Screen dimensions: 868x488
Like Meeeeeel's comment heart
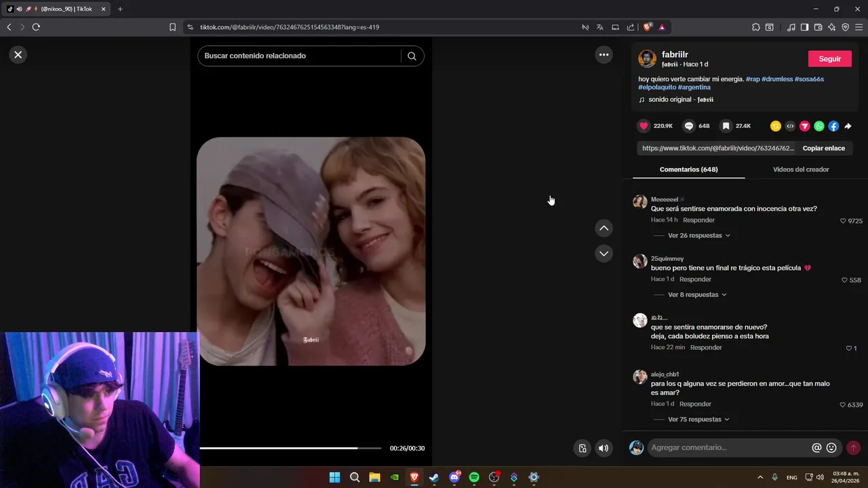843,221
